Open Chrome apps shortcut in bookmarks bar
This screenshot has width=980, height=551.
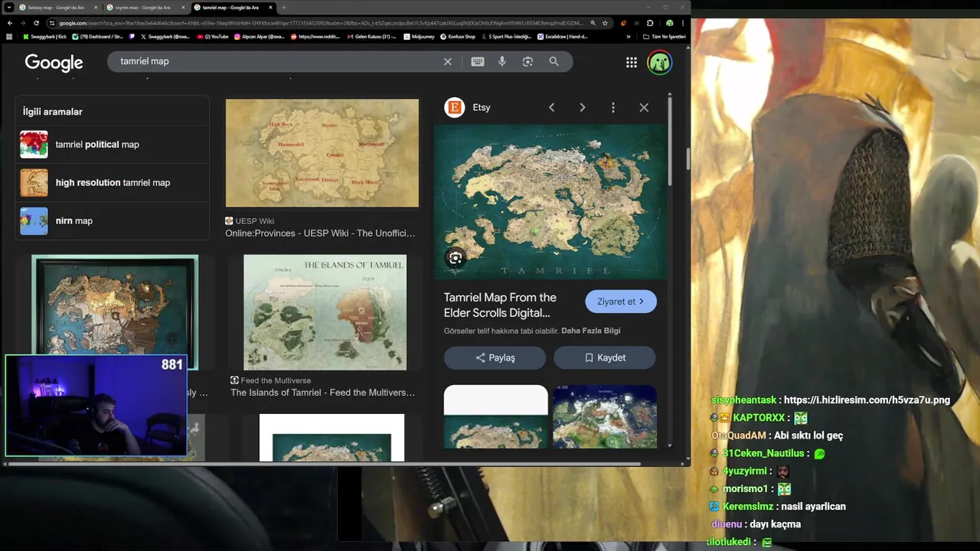coord(9,37)
